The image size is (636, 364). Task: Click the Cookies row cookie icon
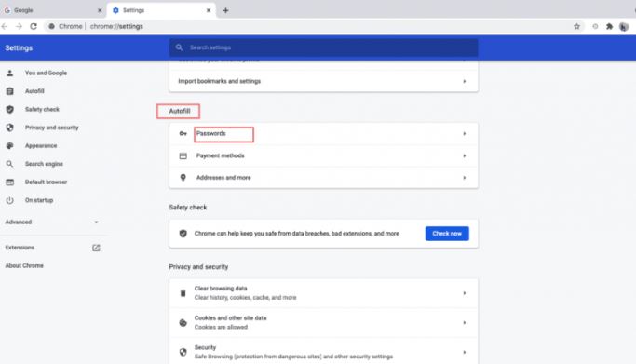point(183,323)
